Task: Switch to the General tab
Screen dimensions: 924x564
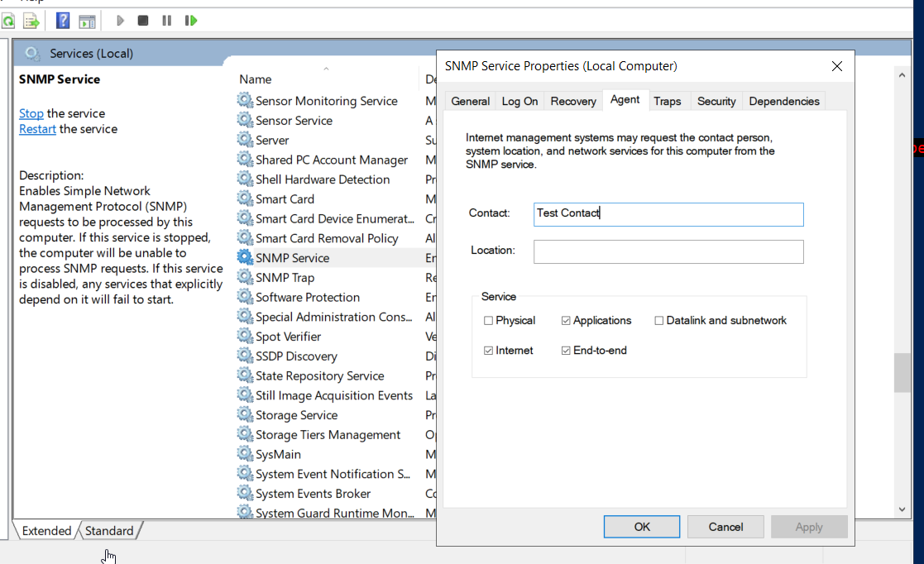Action: (x=470, y=102)
